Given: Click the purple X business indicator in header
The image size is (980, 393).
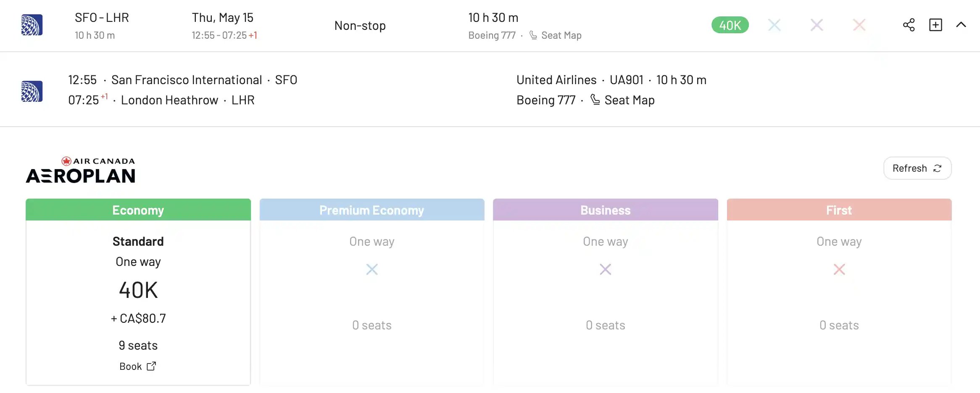Looking at the screenshot, I should [x=817, y=25].
